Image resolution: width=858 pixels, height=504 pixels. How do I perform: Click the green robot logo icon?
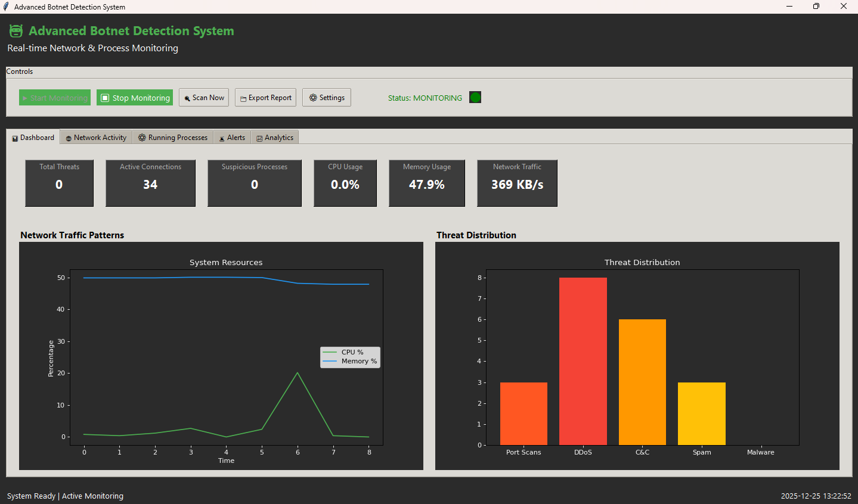click(x=16, y=31)
